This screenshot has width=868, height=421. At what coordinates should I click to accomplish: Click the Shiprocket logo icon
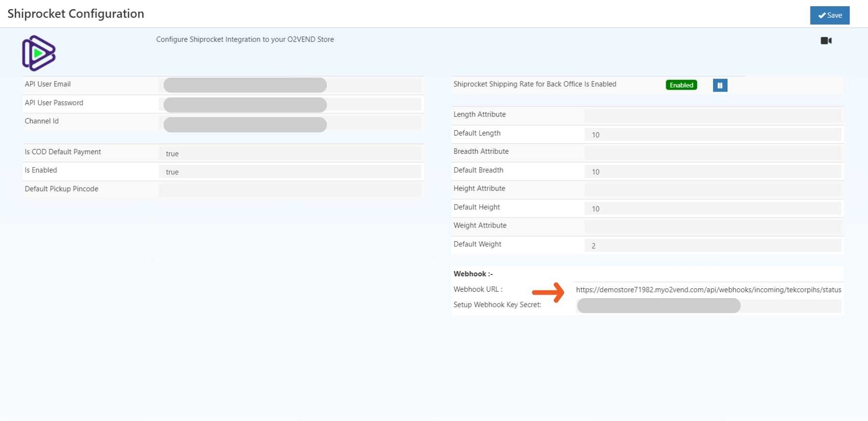pos(39,53)
